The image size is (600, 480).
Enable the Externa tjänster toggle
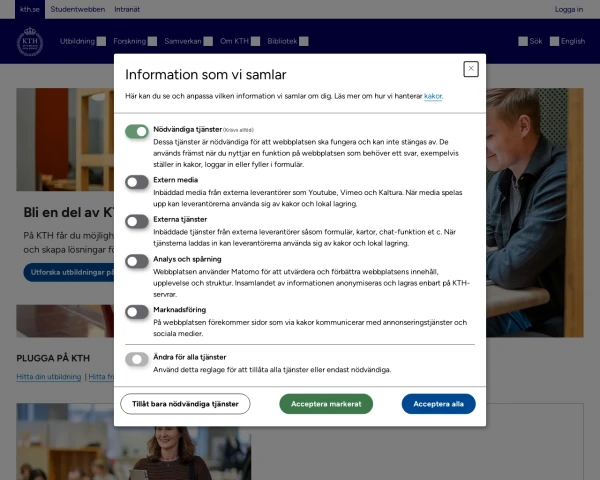pyautogui.click(x=137, y=220)
